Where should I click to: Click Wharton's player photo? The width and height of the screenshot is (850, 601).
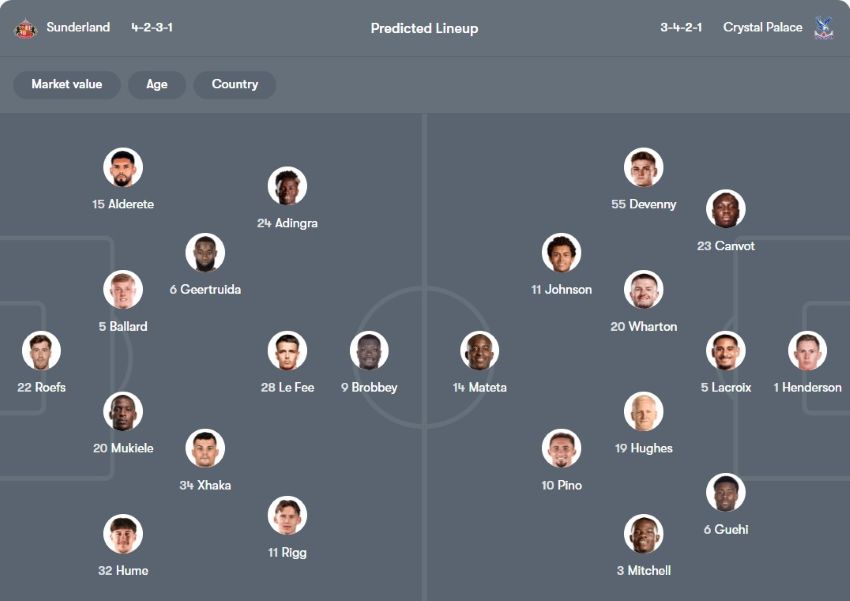(x=644, y=290)
